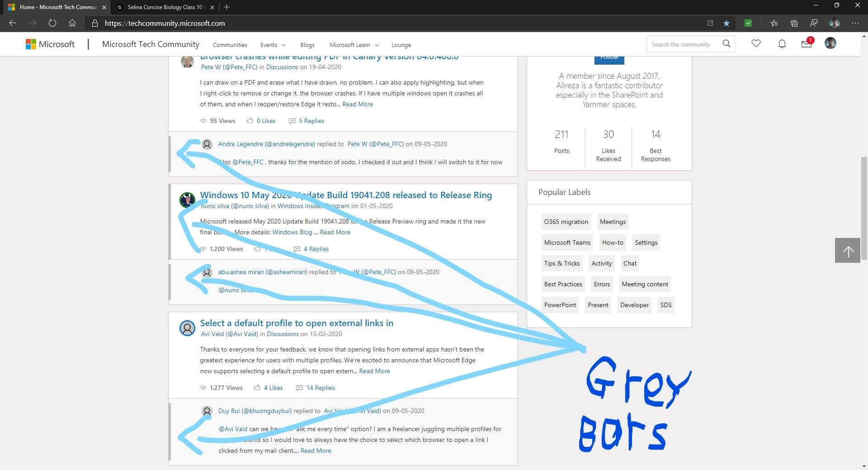868x470 pixels.
Task: Click the Follow button on Alireza's profile
Action: [609, 57]
